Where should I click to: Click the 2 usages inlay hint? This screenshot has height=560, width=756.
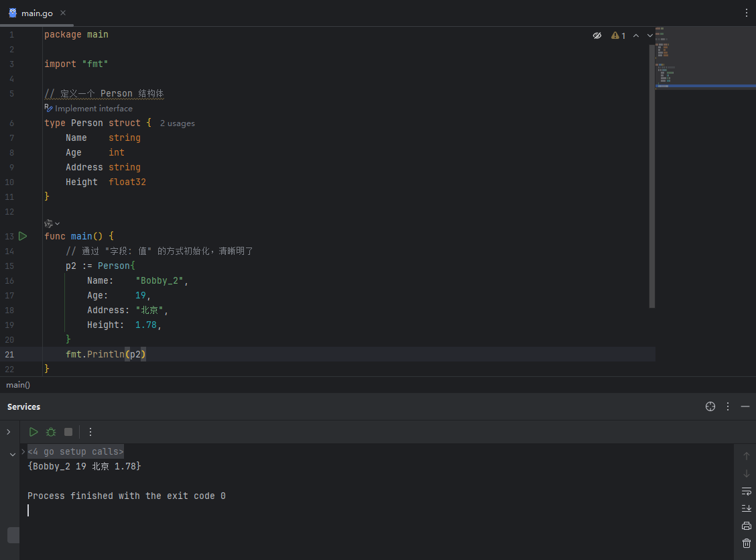tap(178, 123)
